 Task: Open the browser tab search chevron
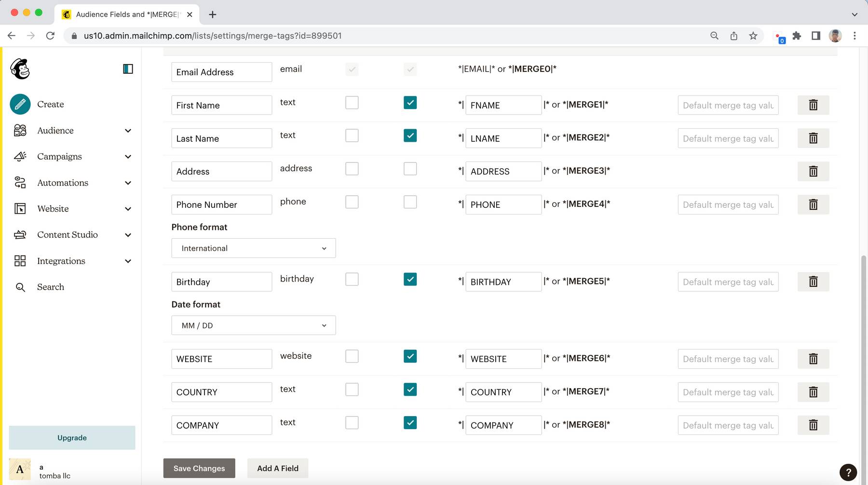tap(854, 14)
